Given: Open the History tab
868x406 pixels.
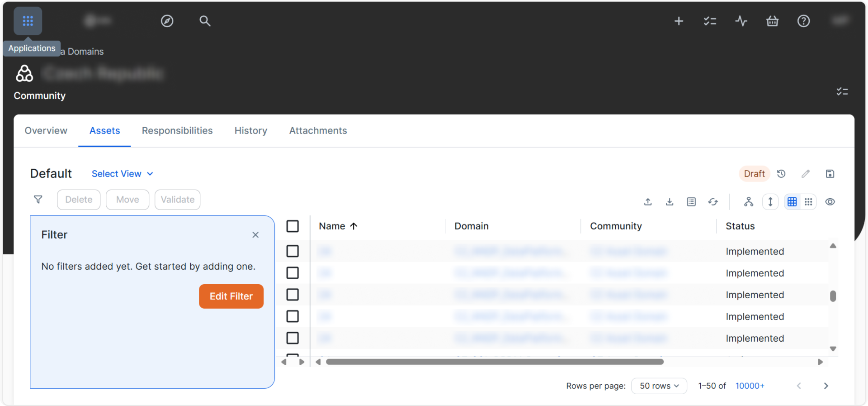Looking at the screenshot, I should click(x=251, y=131).
